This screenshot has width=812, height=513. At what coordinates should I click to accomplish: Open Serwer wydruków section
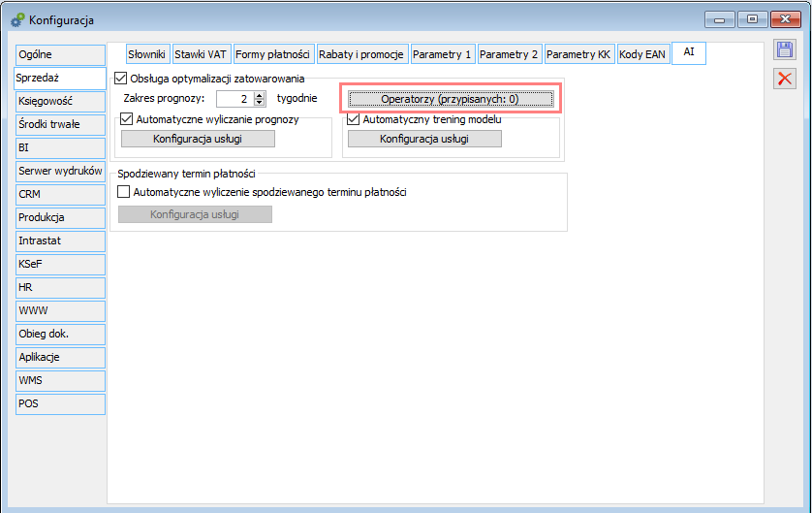(x=61, y=172)
